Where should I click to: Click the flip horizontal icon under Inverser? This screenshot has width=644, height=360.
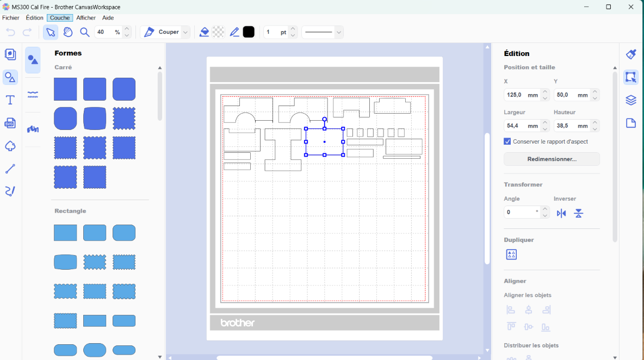point(561,213)
